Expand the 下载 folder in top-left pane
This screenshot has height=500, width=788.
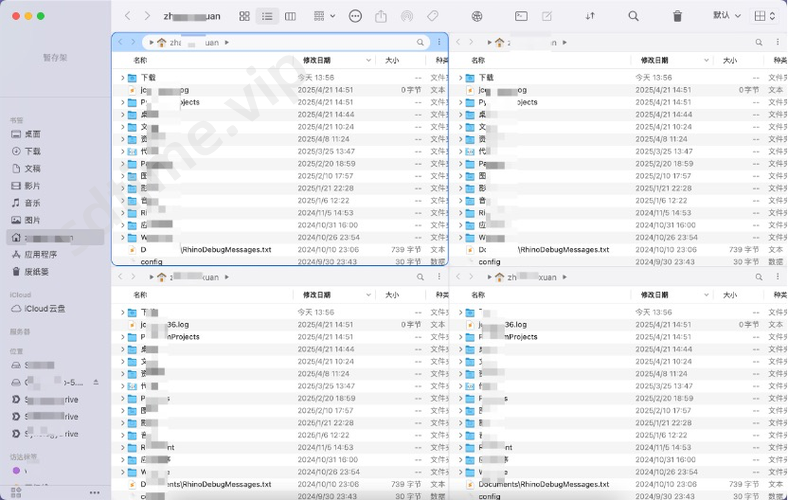[122, 77]
